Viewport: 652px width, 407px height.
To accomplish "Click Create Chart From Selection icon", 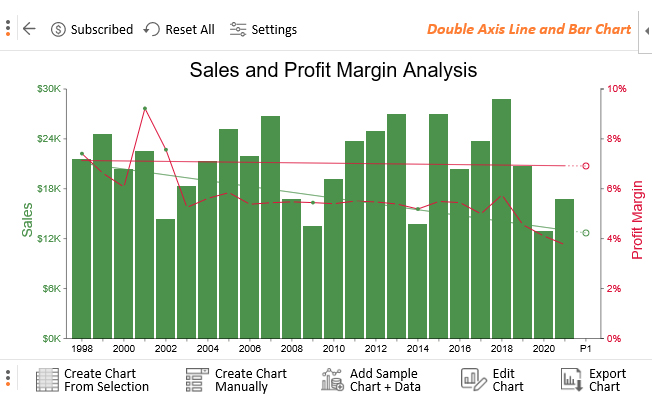I will pyautogui.click(x=47, y=380).
